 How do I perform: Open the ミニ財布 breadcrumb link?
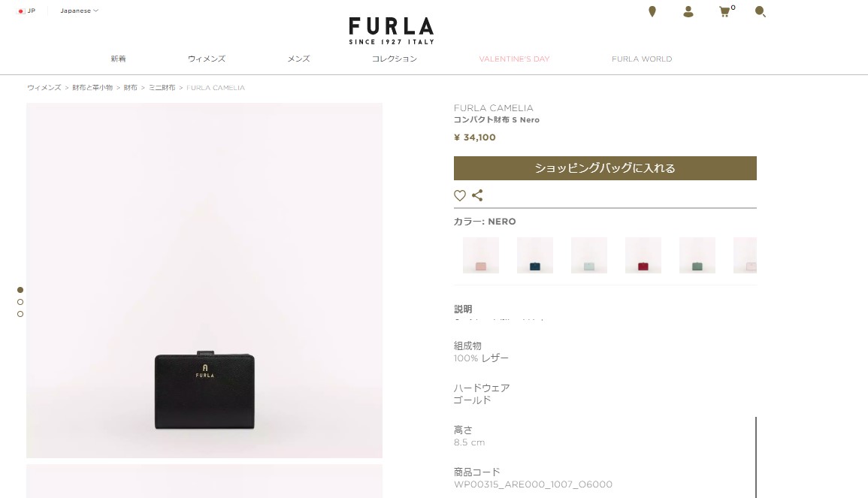[162, 87]
